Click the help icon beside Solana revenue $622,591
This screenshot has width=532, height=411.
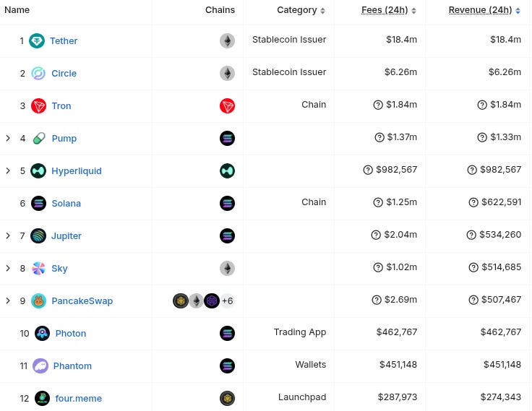coord(473,202)
